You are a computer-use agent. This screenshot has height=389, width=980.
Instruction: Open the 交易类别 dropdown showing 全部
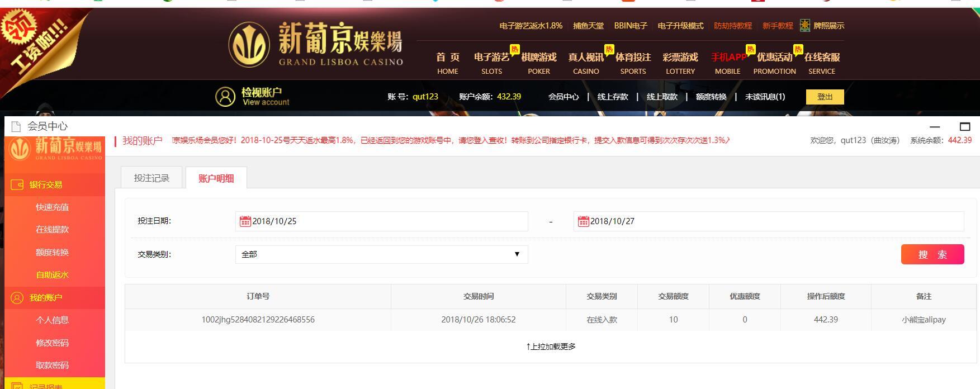[381, 254]
